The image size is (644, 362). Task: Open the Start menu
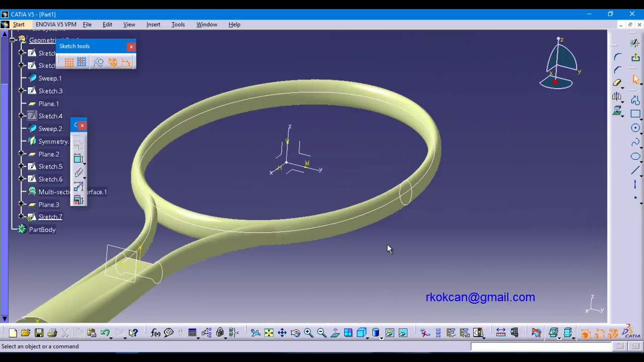tap(19, 24)
